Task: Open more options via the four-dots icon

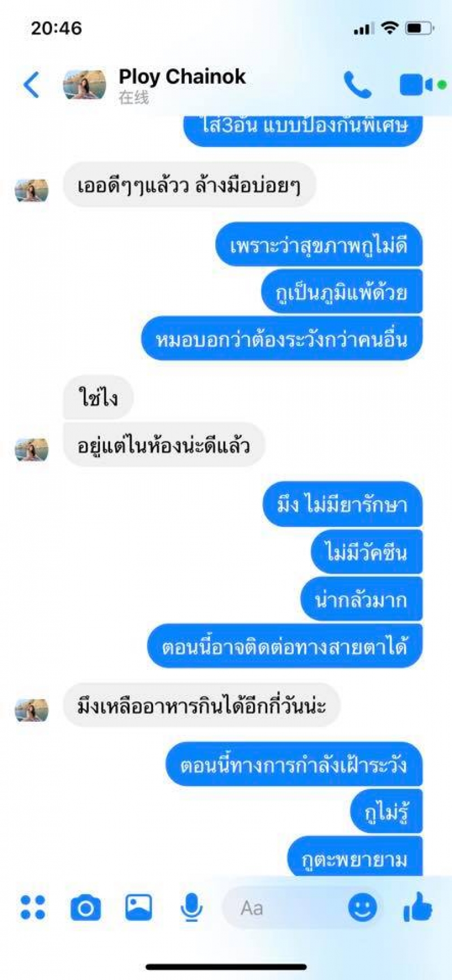Action: tap(33, 907)
